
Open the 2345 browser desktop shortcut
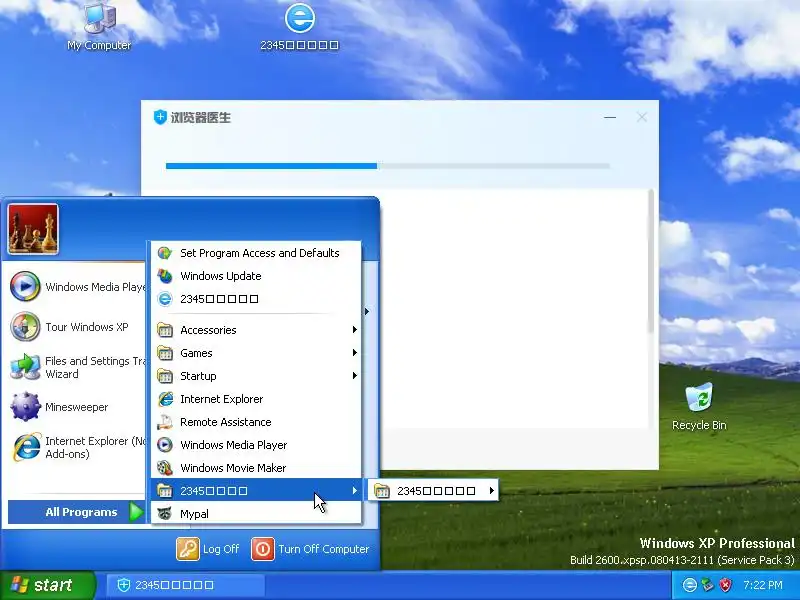coord(299,27)
